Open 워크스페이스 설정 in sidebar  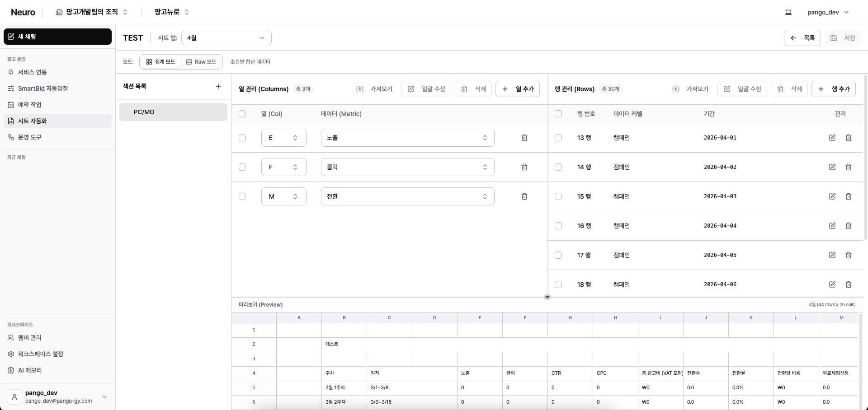click(x=57, y=354)
